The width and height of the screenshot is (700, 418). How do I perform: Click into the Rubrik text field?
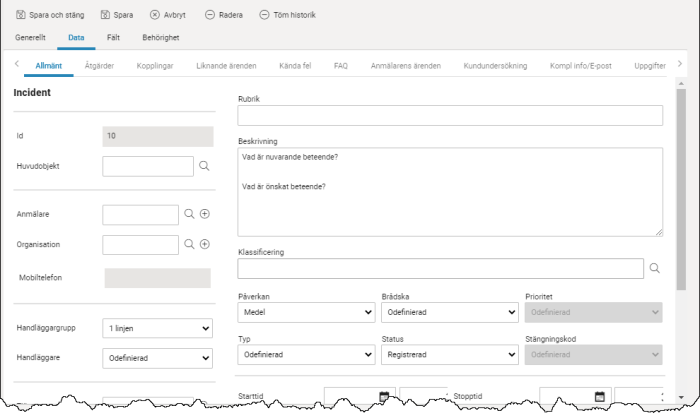(450, 115)
